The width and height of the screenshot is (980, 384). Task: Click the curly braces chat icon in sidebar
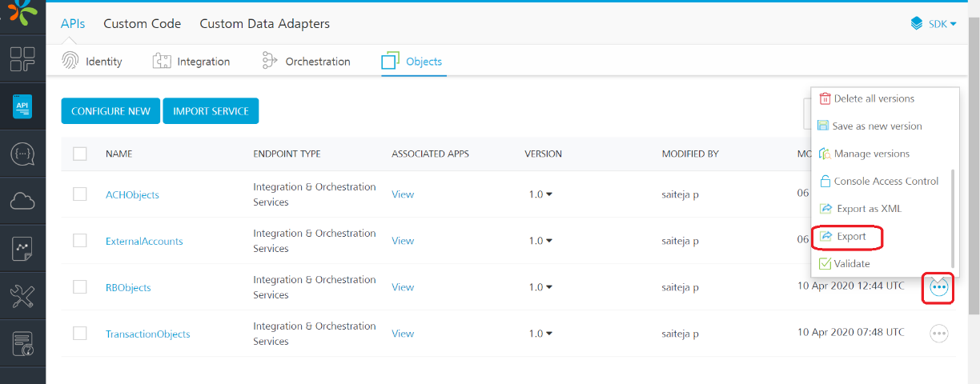(x=22, y=154)
